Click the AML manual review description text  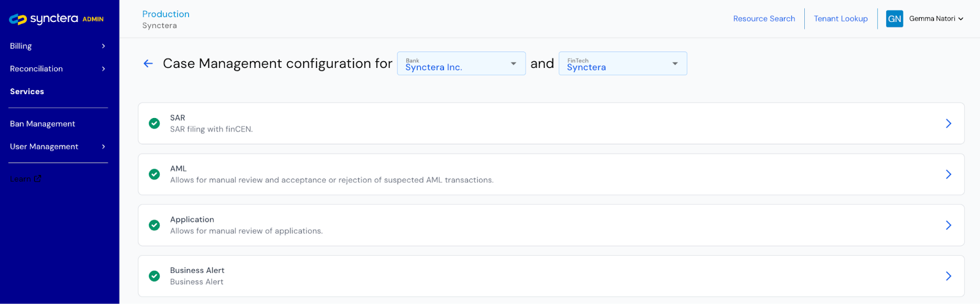coord(331,180)
